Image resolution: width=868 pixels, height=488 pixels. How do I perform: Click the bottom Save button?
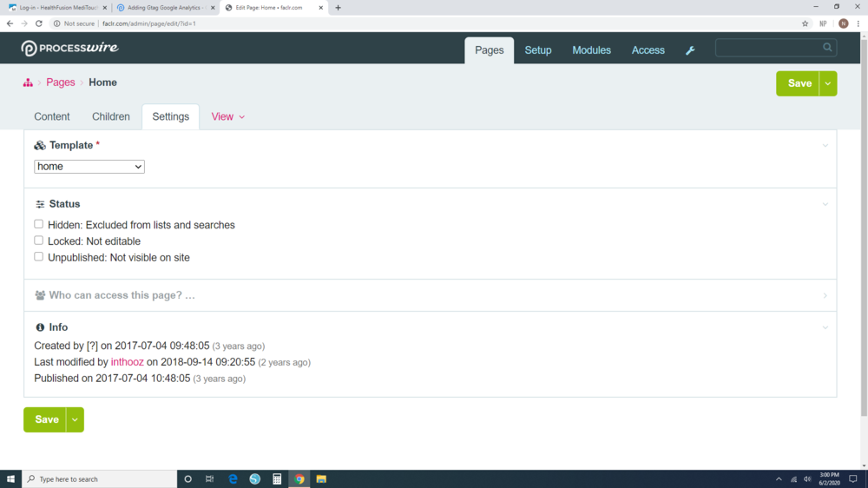(x=46, y=419)
